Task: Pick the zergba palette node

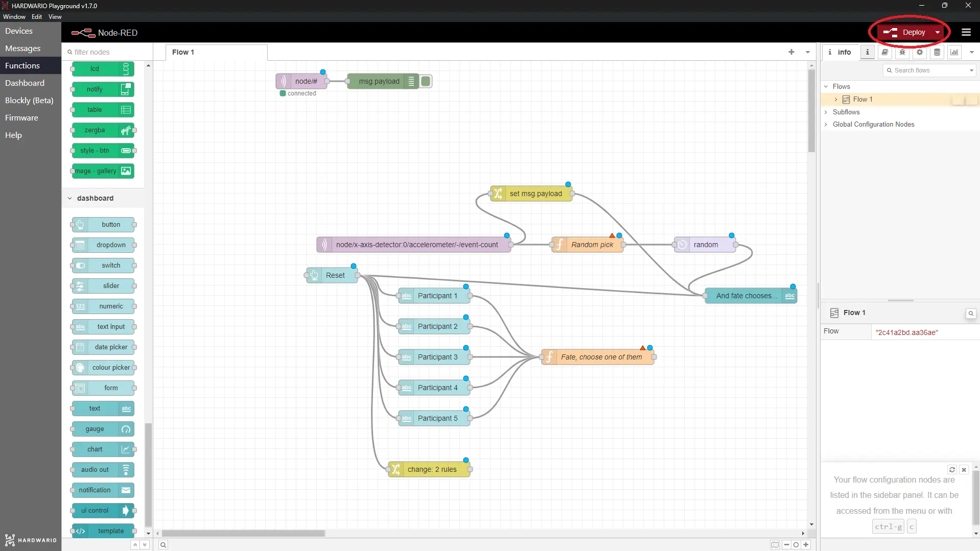Action: 103,130
